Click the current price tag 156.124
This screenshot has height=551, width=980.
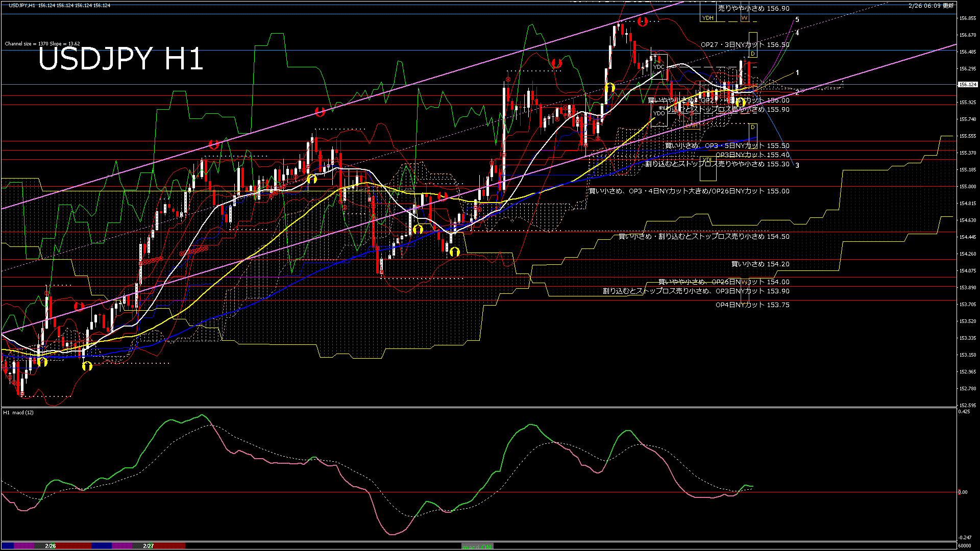click(x=968, y=85)
